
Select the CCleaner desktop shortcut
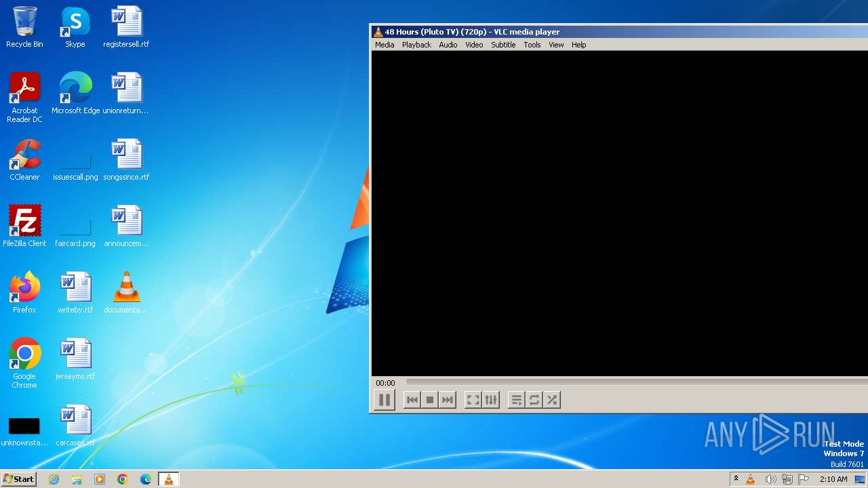tap(24, 160)
